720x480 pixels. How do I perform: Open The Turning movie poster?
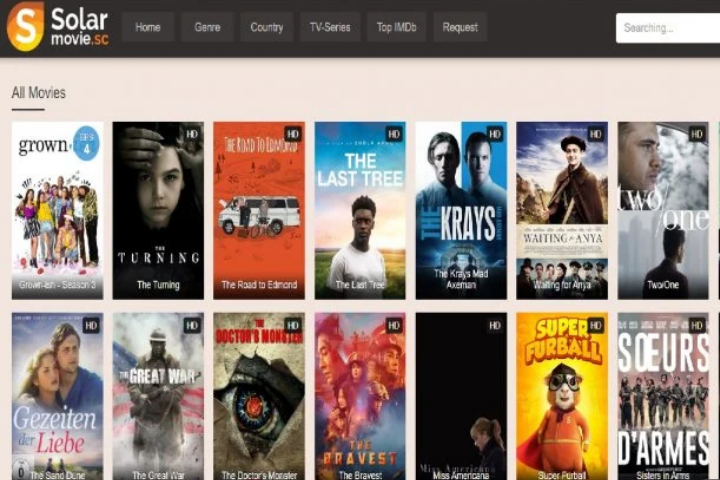[158, 210]
